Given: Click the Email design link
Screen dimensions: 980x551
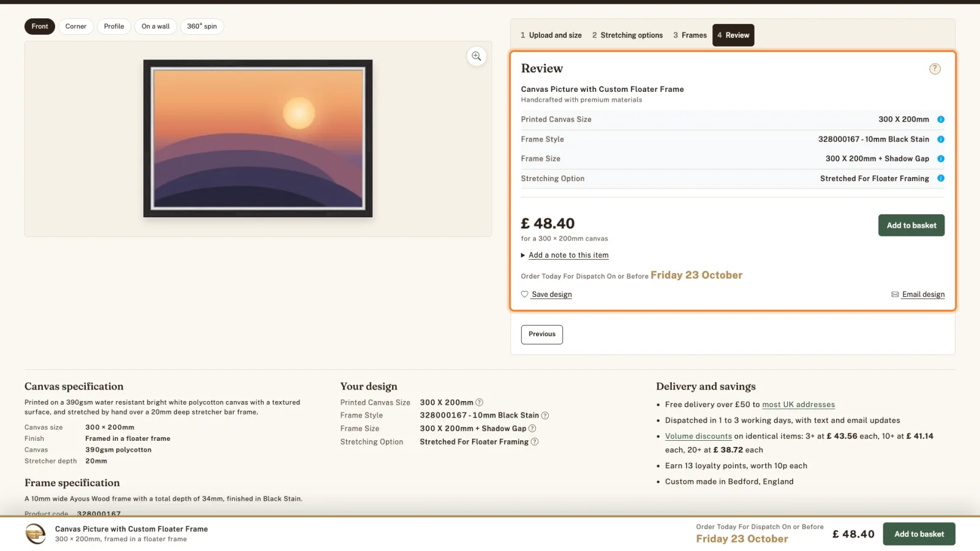Looking at the screenshot, I should tap(923, 294).
